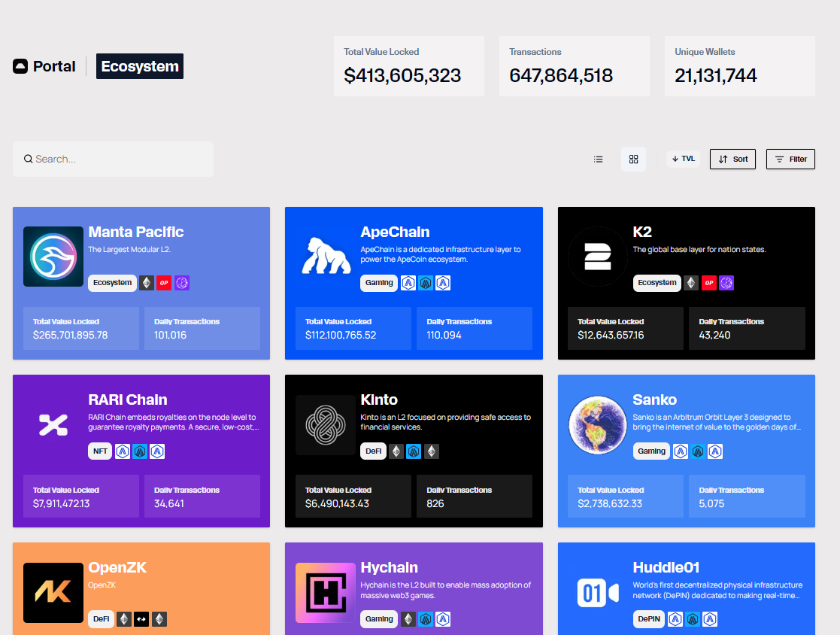Select Gaming tag on Sanko card
Screen dimensions: 840x635
651,451
